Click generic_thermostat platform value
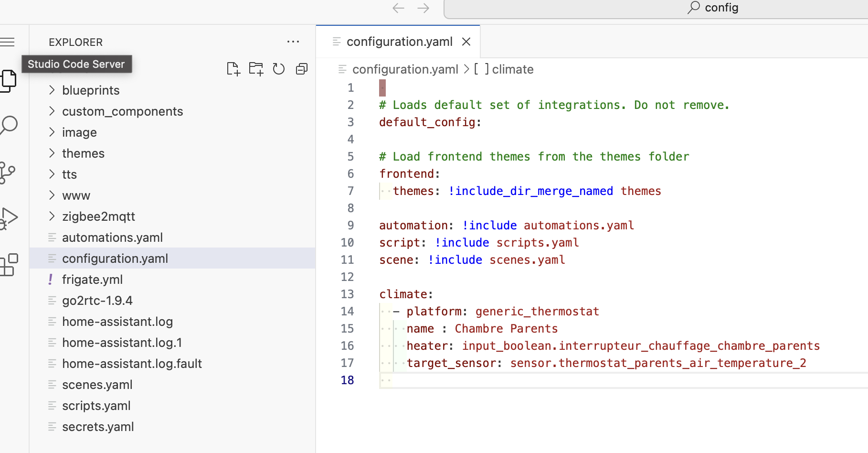 pos(537,312)
